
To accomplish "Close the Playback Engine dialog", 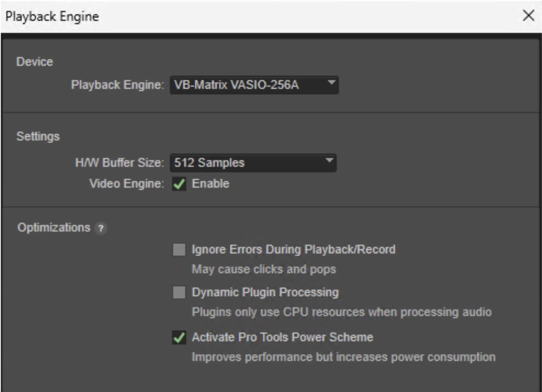I will click(x=529, y=15).
